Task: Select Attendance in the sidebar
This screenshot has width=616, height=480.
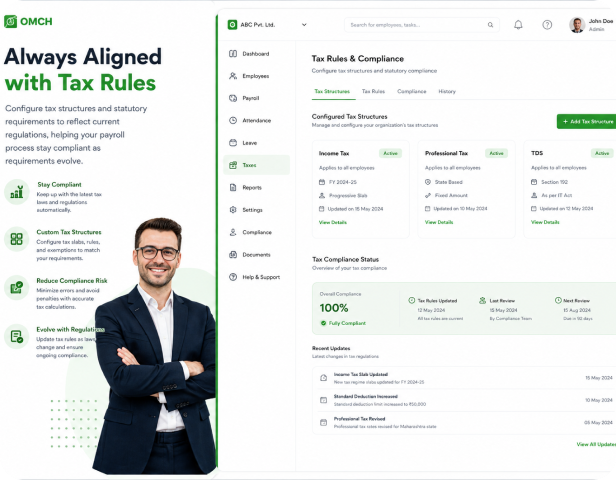Action: tap(257, 121)
